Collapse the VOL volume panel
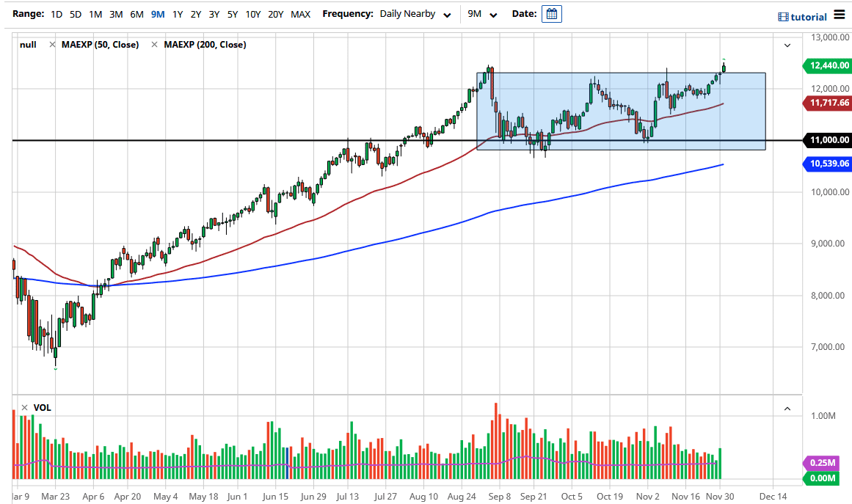Screen dimensions: 852x504 click(x=787, y=408)
